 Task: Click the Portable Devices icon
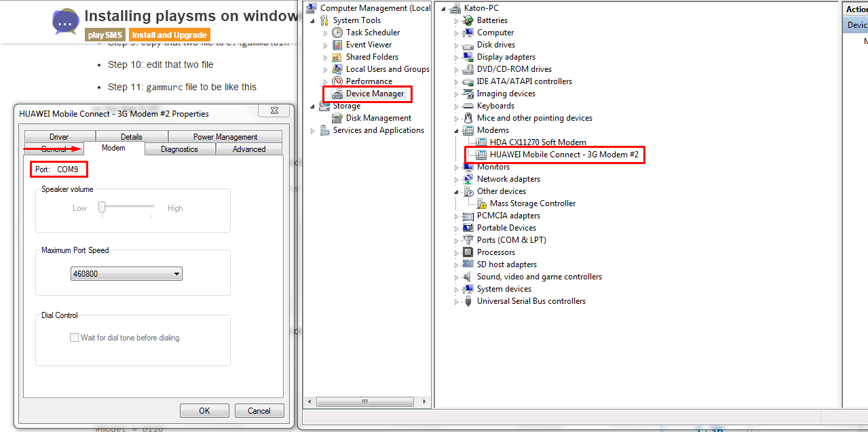[468, 228]
